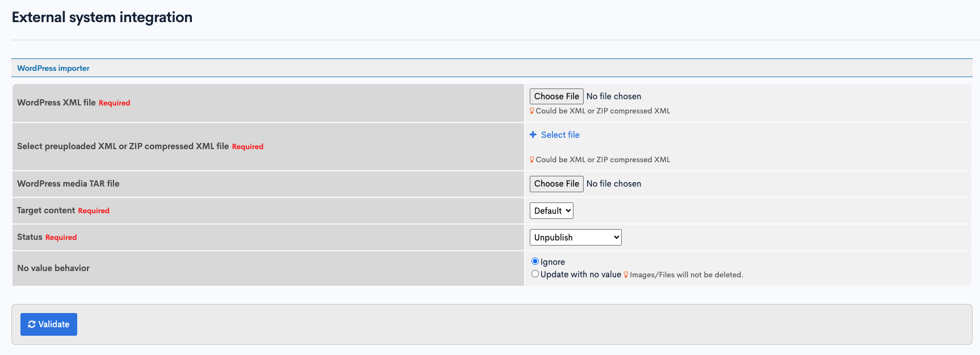Viewport: 980px width, 355px height.
Task: Click the "WordPress XML file" field label
Action: (x=56, y=103)
